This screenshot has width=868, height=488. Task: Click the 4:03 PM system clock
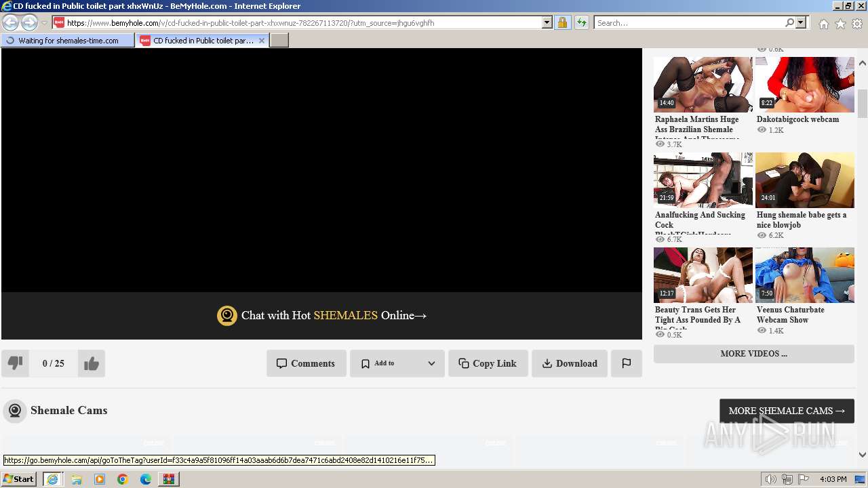(x=833, y=479)
